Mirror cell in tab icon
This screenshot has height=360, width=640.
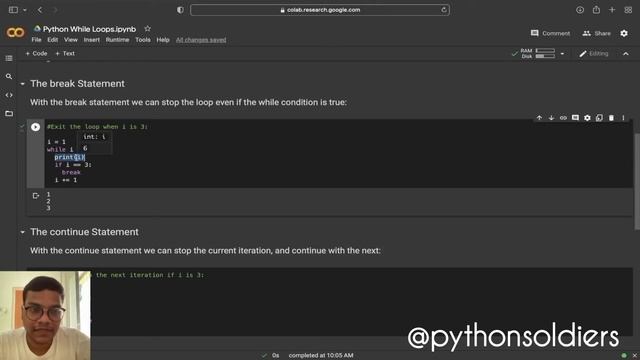click(x=599, y=118)
